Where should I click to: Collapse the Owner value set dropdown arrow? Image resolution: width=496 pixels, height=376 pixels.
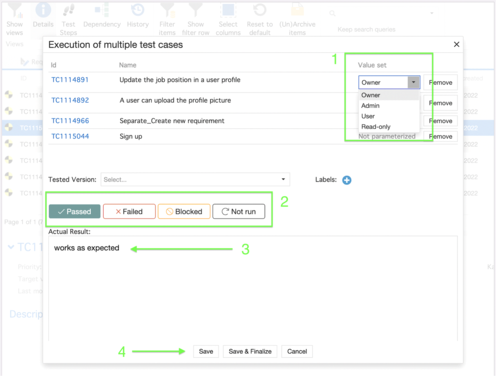pos(413,82)
